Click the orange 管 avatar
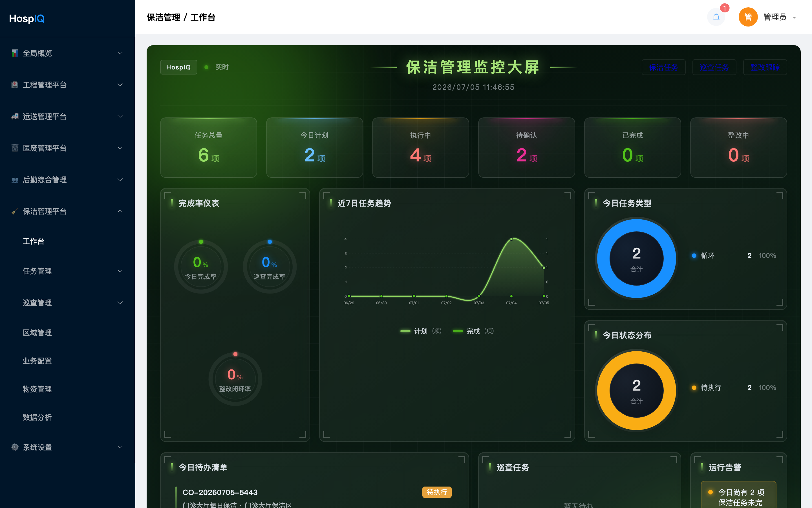Image resolution: width=812 pixels, height=508 pixels. (x=748, y=17)
